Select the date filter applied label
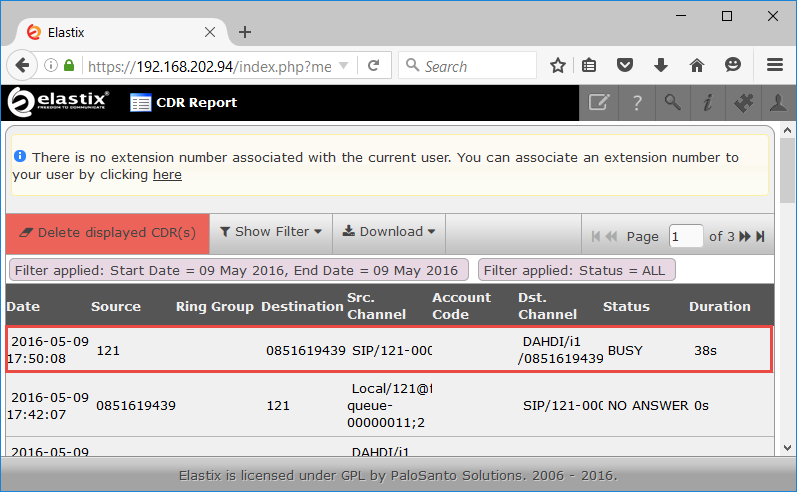 coord(239,270)
